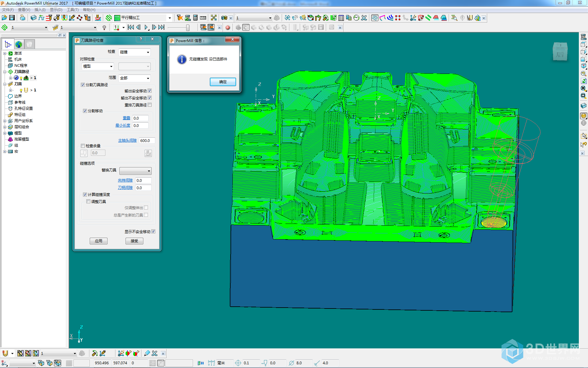
Task: Click the help question mark in 刀具路径检查 dialog
Action: tap(141, 39)
